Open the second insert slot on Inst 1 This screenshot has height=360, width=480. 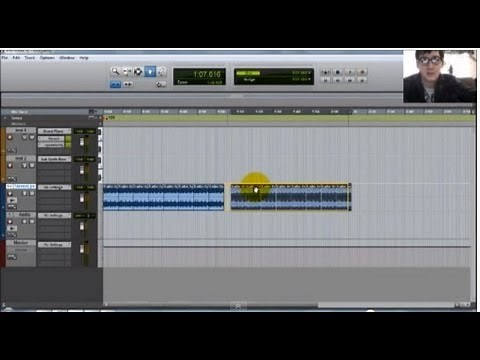[x=52, y=145]
